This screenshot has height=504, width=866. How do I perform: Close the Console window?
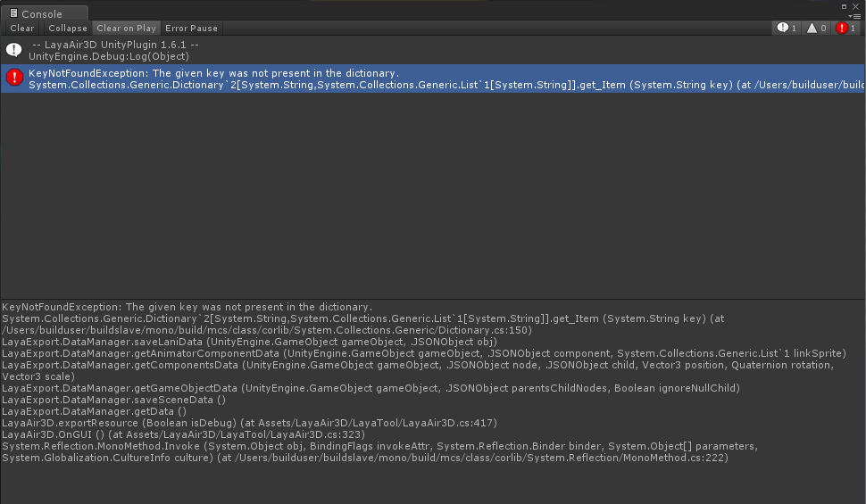pyautogui.click(x=856, y=6)
